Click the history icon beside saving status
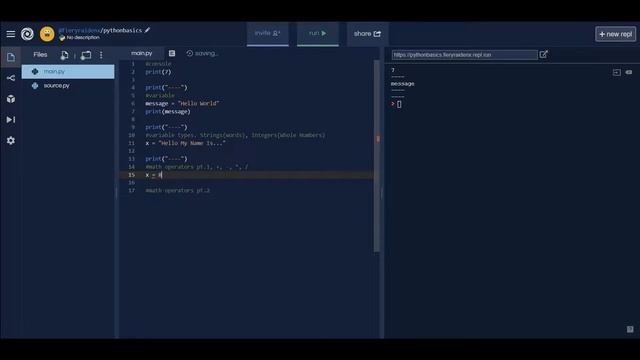 [x=189, y=53]
